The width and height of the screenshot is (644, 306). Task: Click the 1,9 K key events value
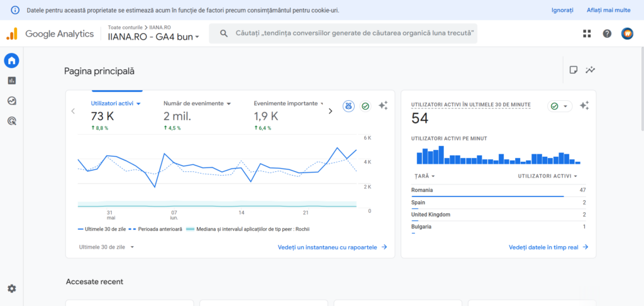[266, 116]
